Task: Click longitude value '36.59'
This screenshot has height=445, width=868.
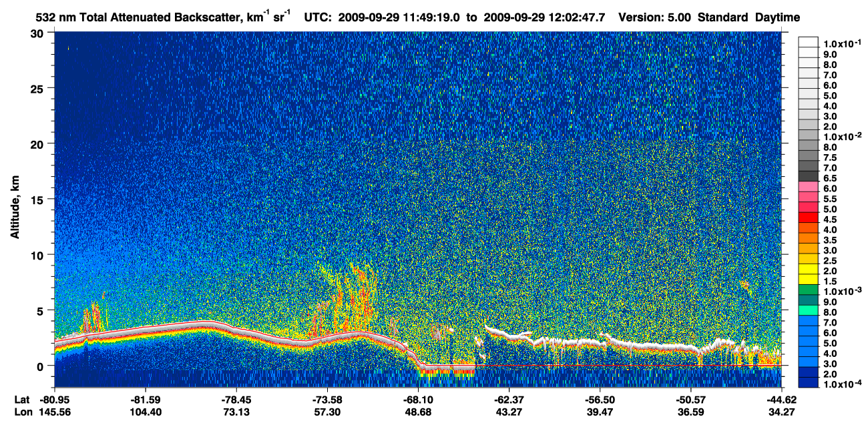Action: (690, 412)
